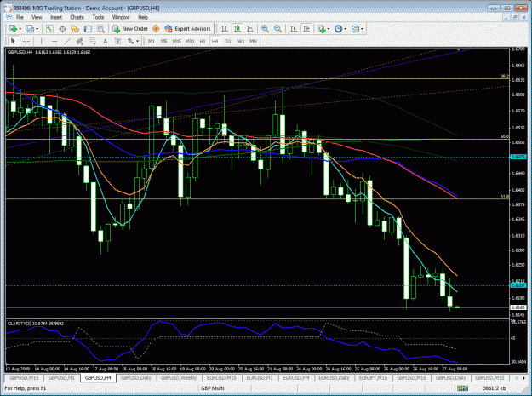Open the File menu
The width and height of the screenshot is (532, 396).
click(x=20, y=17)
